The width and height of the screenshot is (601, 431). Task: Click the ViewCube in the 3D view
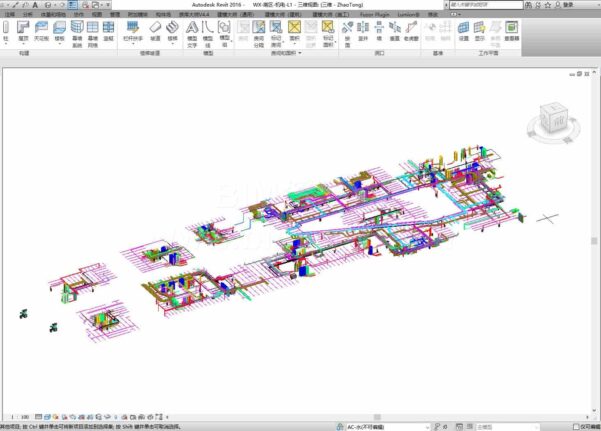click(x=554, y=118)
